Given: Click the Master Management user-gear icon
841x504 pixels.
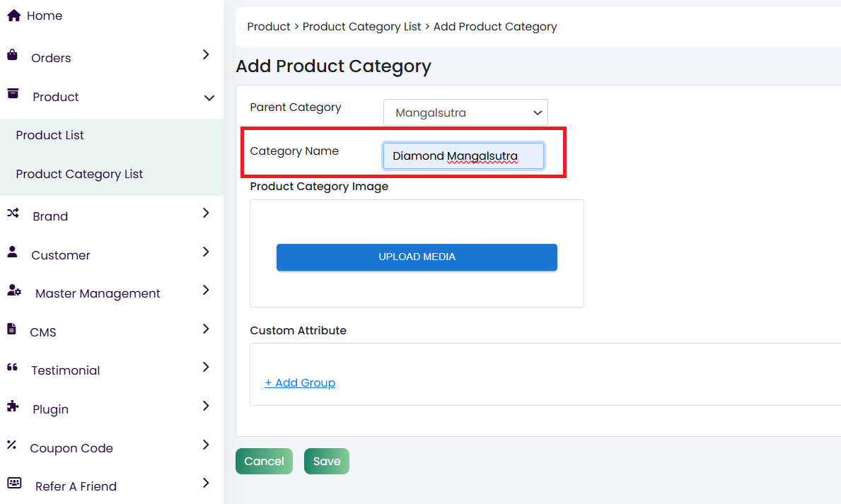Looking at the screenshot, I should point(13,290).
